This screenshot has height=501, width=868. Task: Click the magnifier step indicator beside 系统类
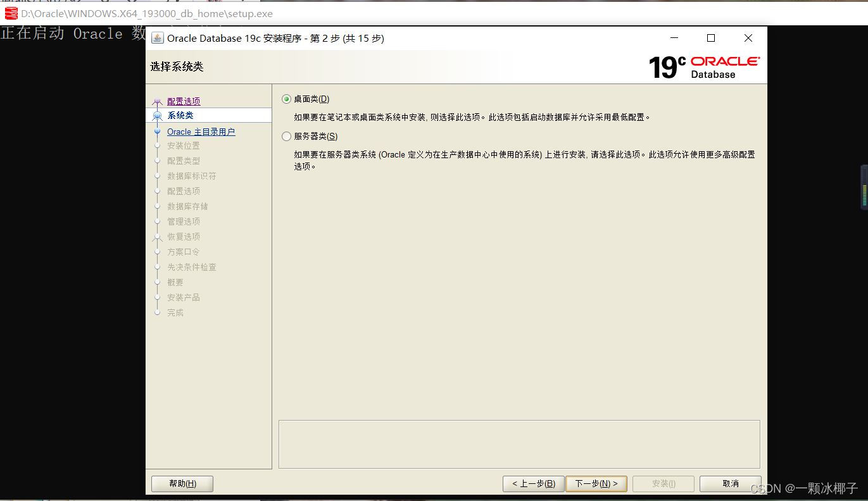tap(157, 115)
